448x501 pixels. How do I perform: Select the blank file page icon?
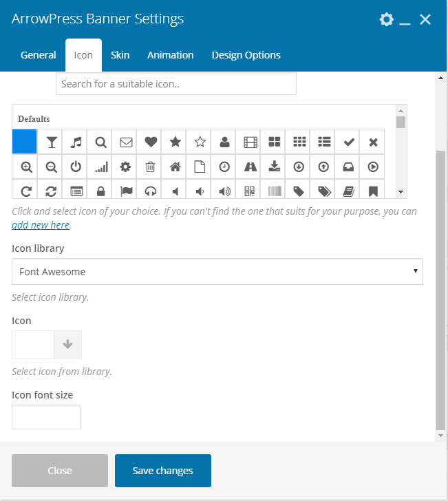pos(200,167)
